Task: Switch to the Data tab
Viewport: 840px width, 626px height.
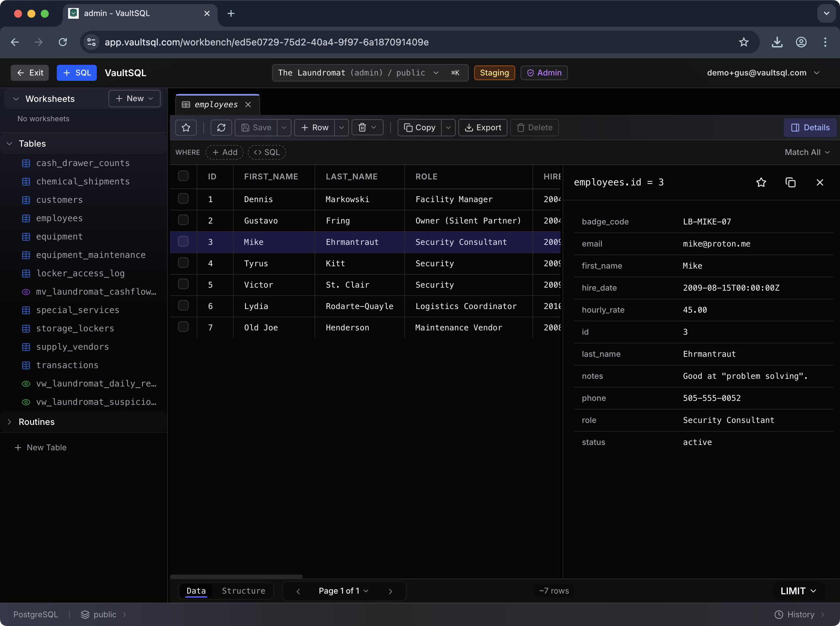Action: (x=196, y=591)
